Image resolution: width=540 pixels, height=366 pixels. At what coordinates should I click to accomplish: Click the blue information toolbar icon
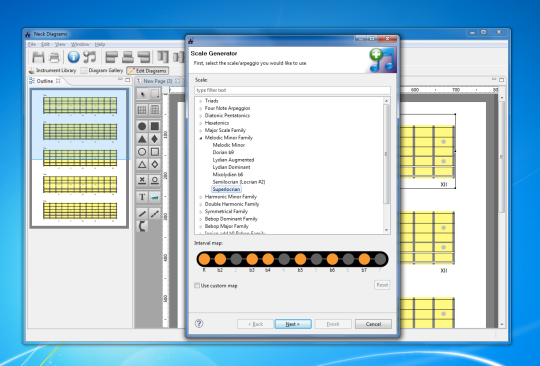click(x=73, y=57)
